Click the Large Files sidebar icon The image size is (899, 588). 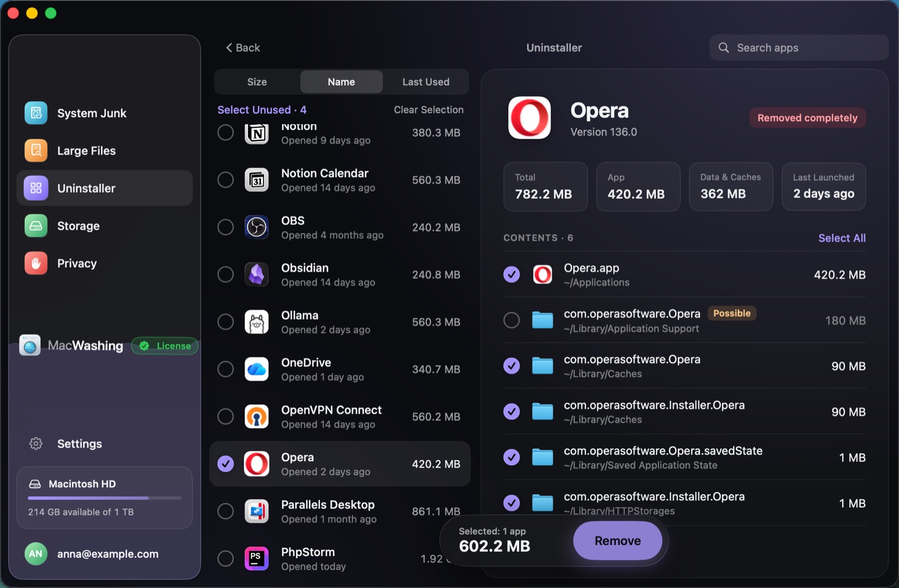(36, 151)
